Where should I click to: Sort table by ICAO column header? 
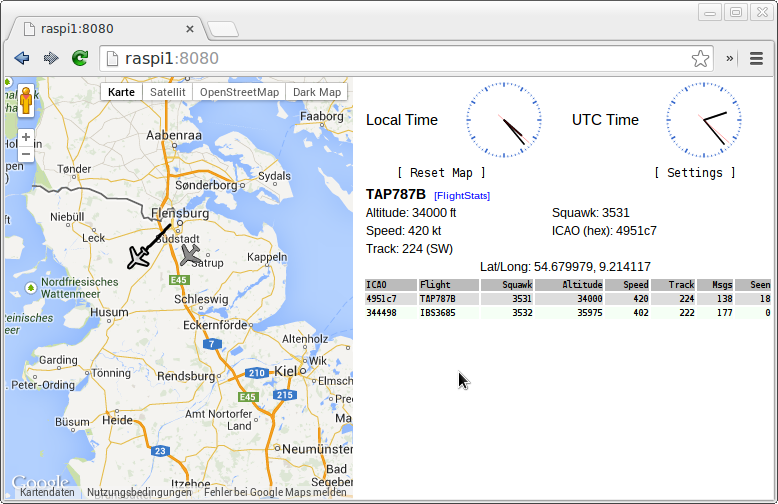[391, 285]
